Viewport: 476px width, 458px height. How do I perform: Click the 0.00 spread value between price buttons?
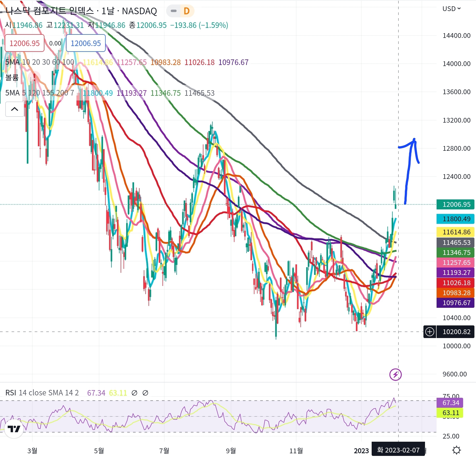tap(55, 43)
